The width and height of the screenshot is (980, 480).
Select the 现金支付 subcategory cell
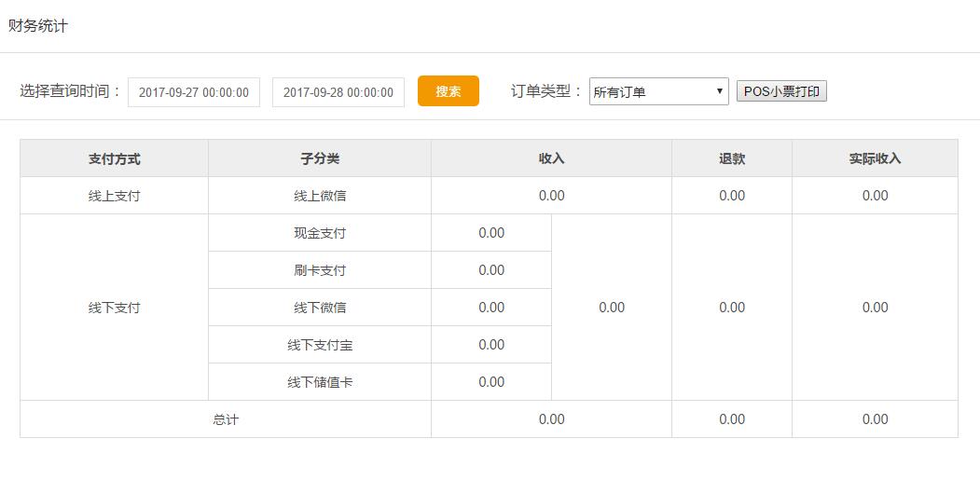pos(319,233)
